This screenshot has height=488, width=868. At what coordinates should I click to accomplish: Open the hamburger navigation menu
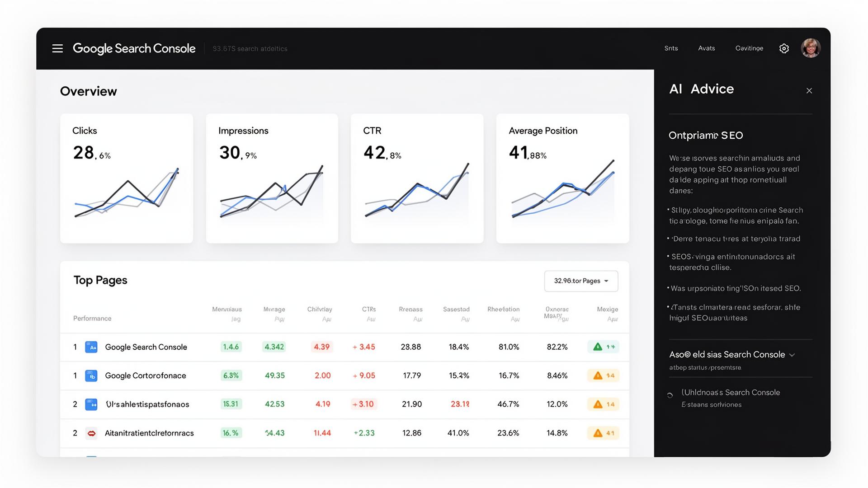[x=57, y=48]
